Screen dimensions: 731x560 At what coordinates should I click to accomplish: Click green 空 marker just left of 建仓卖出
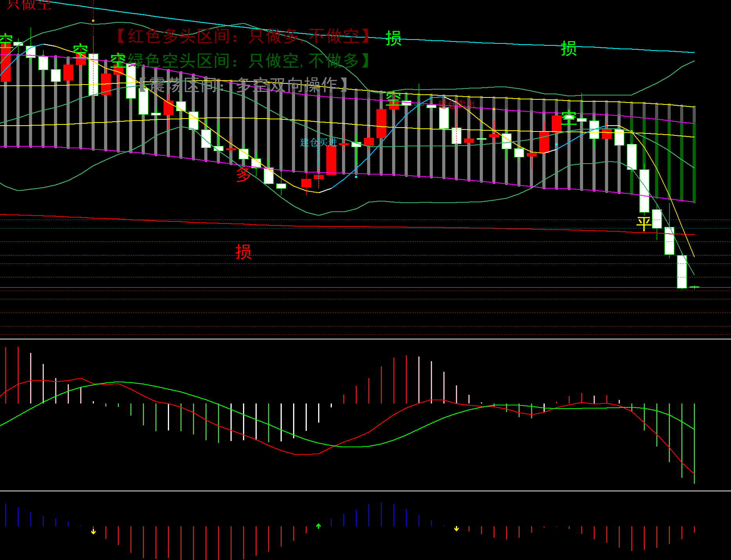coord(394,99)
